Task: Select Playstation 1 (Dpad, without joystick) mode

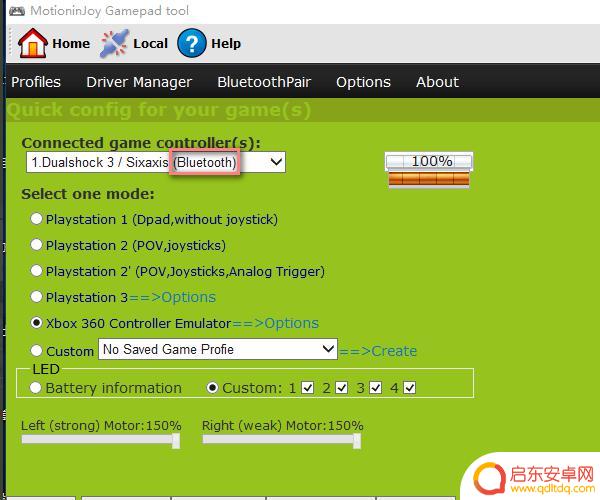Action: pos(36,219)
